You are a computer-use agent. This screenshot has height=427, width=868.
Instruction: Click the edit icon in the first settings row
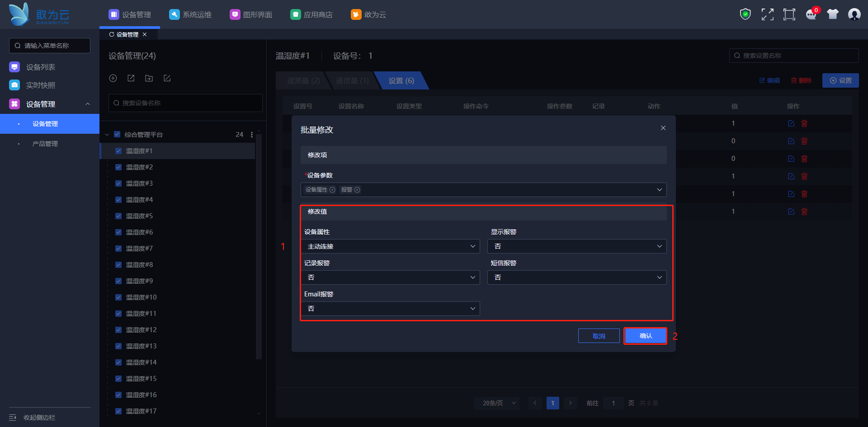click(x=791, y=123)
